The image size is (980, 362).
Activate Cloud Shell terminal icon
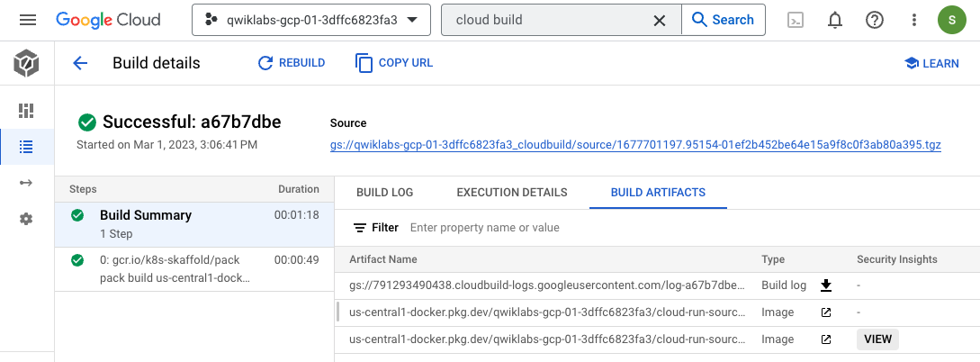[795, 20]
